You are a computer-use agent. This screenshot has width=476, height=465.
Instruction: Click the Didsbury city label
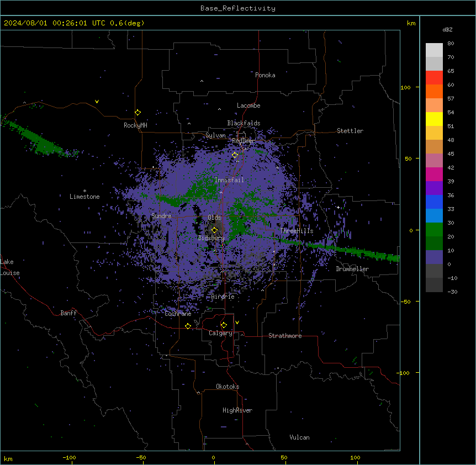pos(211,238)
